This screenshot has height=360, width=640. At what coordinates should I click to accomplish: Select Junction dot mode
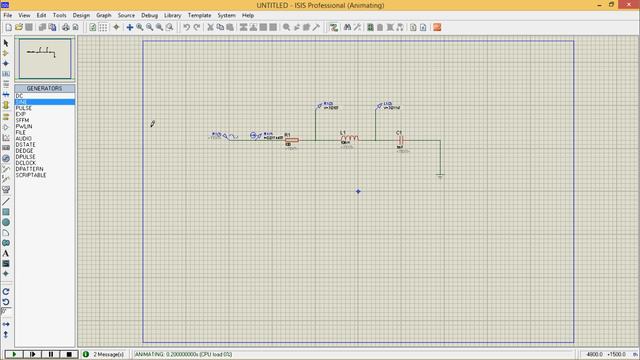coord(6,63)
